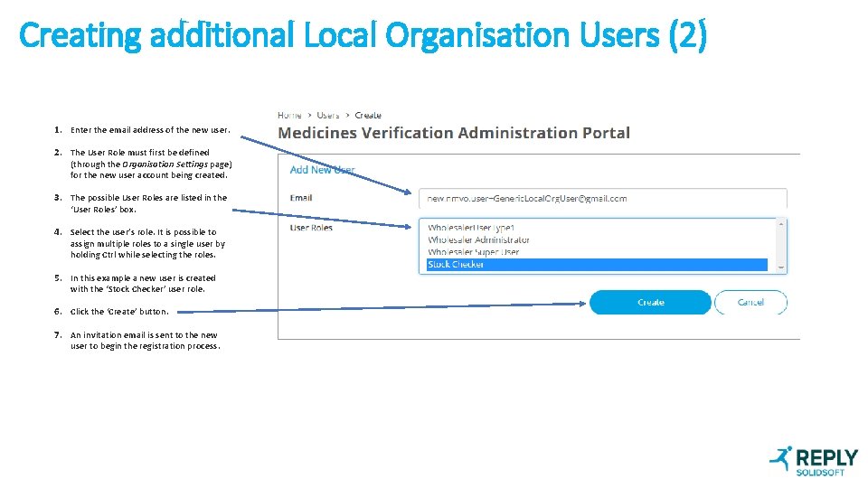
Task: Click instruction text 'Click the Create button'
Action: [x=119, y=312]
